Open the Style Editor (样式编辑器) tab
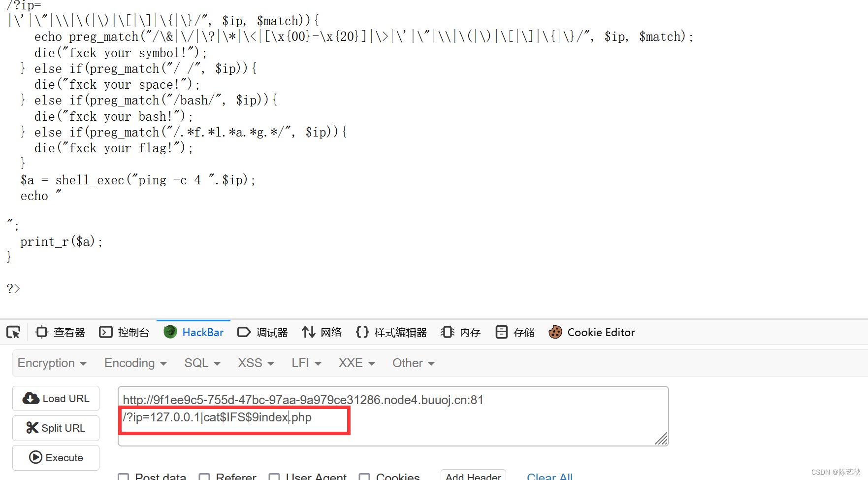The height and width of the screenshot is (480, 868). click(391, 332)
